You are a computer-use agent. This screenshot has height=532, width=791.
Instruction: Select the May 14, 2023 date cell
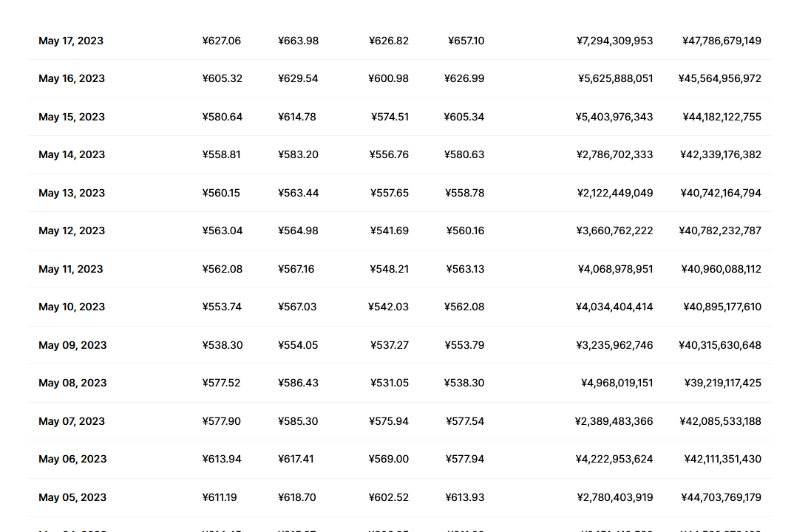coord(72,155)
